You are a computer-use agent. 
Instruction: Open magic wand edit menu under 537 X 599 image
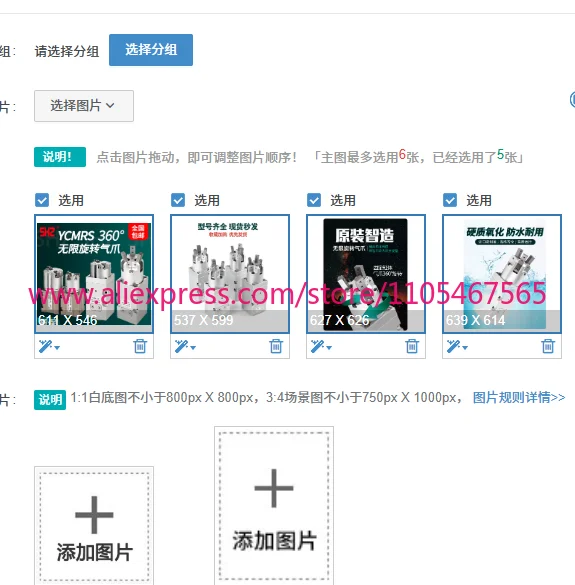(x=185, y=347)
